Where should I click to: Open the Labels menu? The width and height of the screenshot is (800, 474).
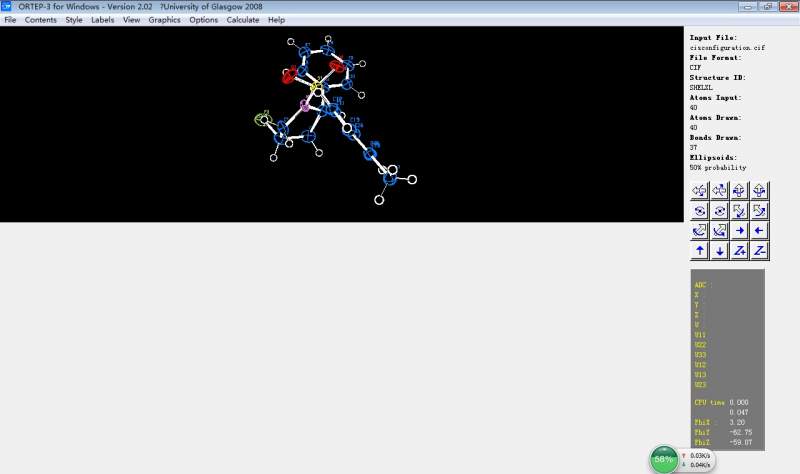[x=103, y=20]
